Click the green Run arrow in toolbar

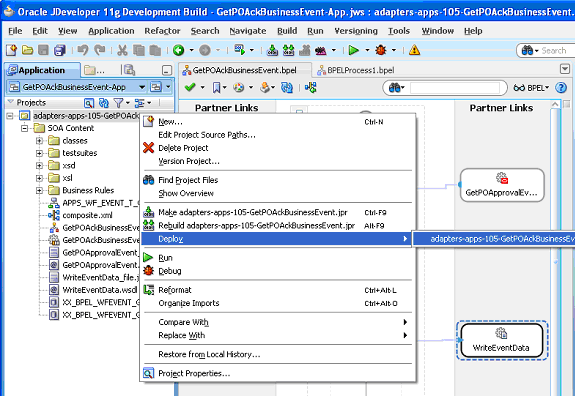354,50
